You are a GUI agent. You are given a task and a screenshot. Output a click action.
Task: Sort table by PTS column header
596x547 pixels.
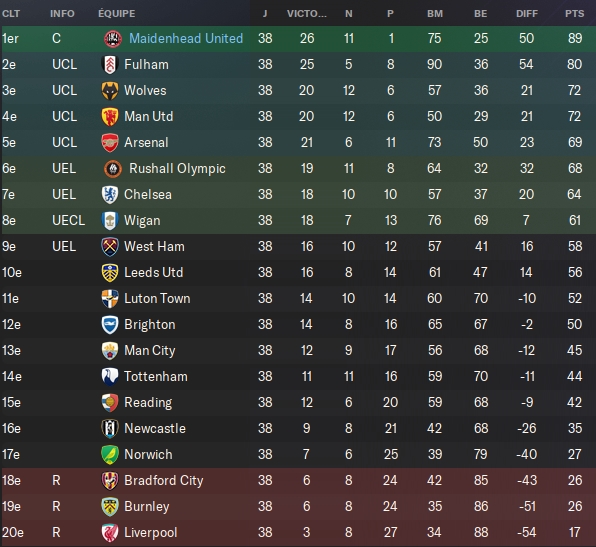click(574, 14)
